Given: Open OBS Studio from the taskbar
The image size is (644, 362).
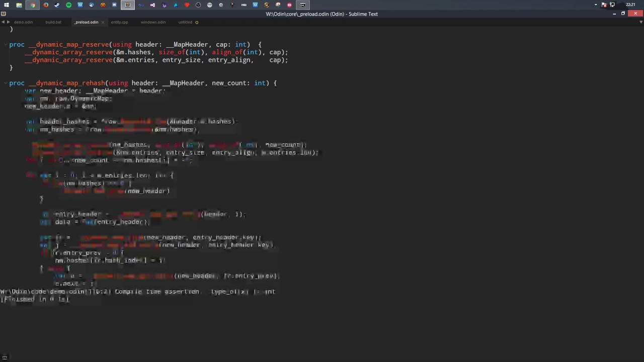Looking at the screenshot, I should (198, 5).
